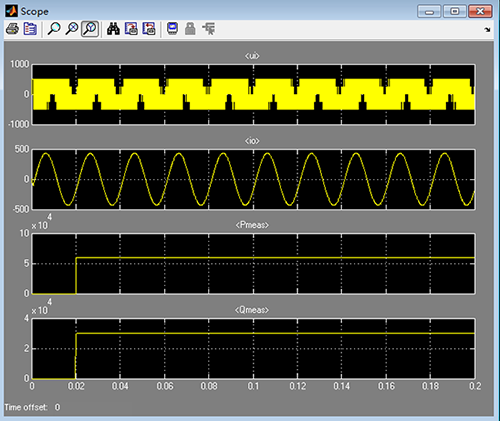The width and height of the screenshot is (500, 421).
Task: Click the <ui> voltage plot area
Action: 253,94
